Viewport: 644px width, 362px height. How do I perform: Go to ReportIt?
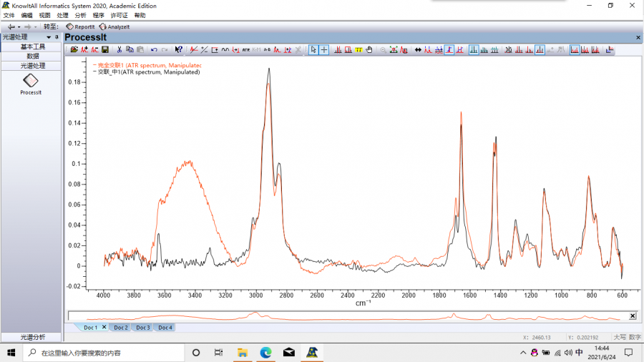coord(80,26)
